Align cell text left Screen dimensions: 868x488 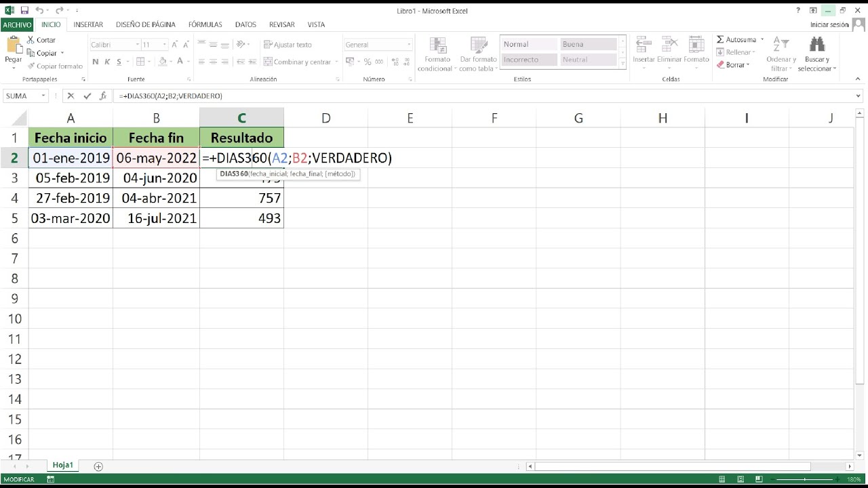[x=202, y=62]
